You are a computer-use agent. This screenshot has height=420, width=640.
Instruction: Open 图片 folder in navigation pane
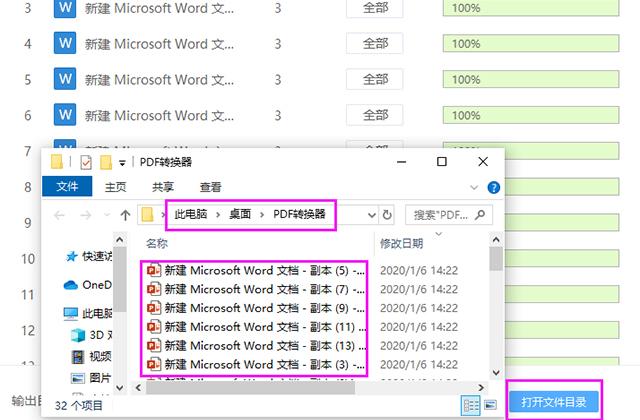tap(91, 378)
